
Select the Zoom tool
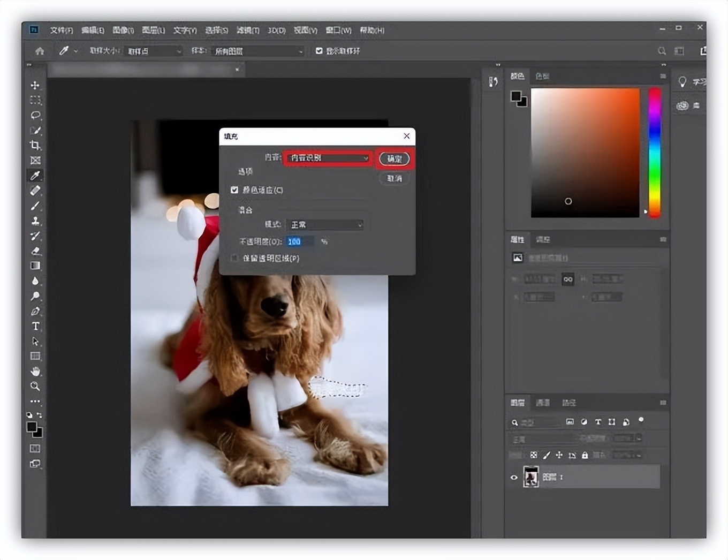pyautogui.click(x=35, y=386)
